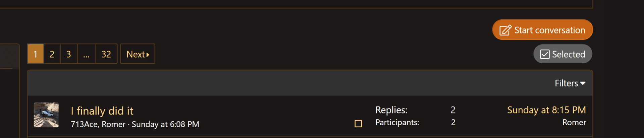Open latest reply 'Sunday at 8:15 PM'
Screen dimensions: 644x138
click(546, 110)
